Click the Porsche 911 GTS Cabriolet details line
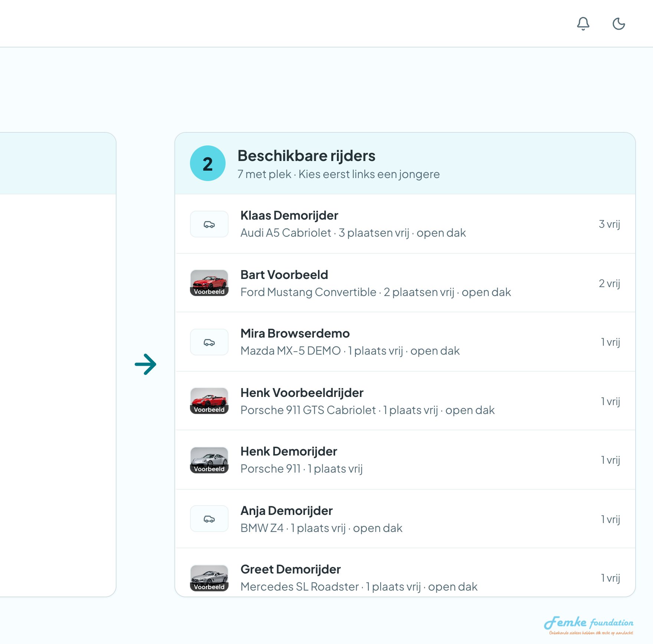 pyautogui.click(x=368, y=410)
